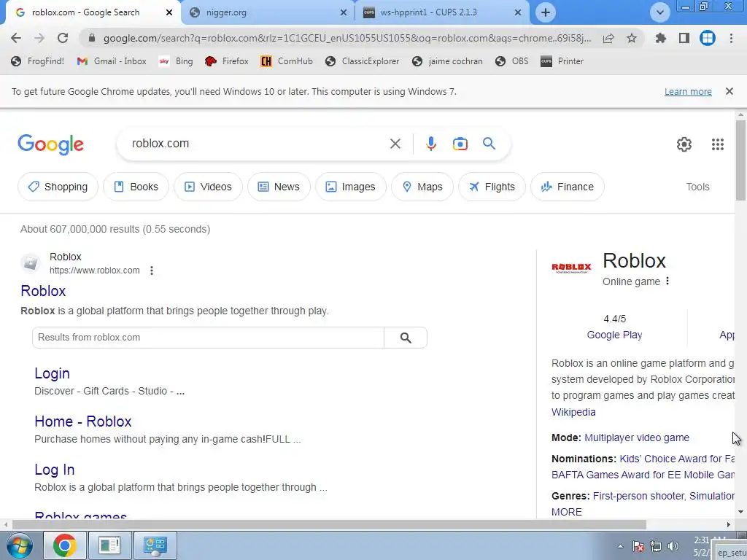This screenshot has height=560, width=747.
Task: Open the volume speaker tray icon
Action: tap(673, 546)
